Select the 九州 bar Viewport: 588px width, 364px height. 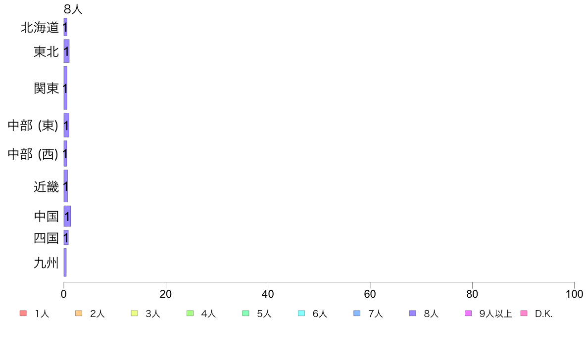click(x=65, y=263)
